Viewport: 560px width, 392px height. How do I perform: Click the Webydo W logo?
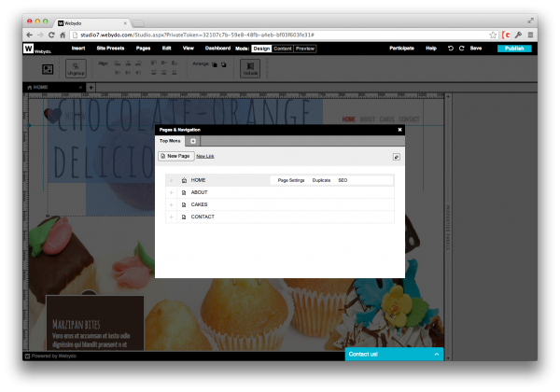click(x=29, y=49)
